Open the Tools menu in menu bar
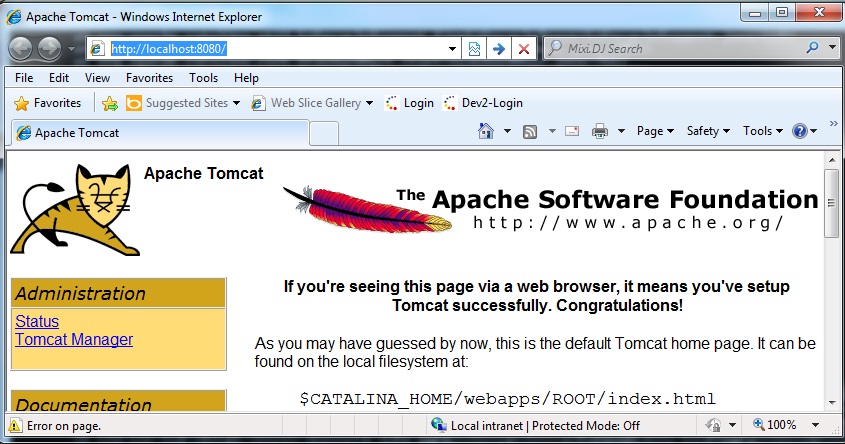The image size is (845, 444). 203,78
